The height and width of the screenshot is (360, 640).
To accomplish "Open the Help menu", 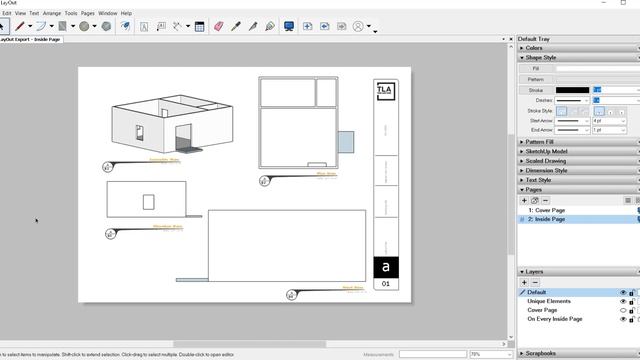I will pyautogui.click(x=126, y=13).
